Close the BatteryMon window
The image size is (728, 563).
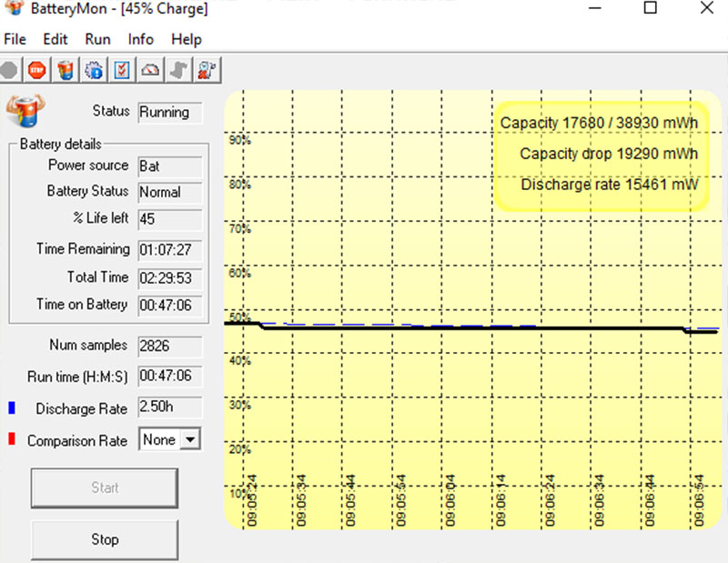pos(707,8)
